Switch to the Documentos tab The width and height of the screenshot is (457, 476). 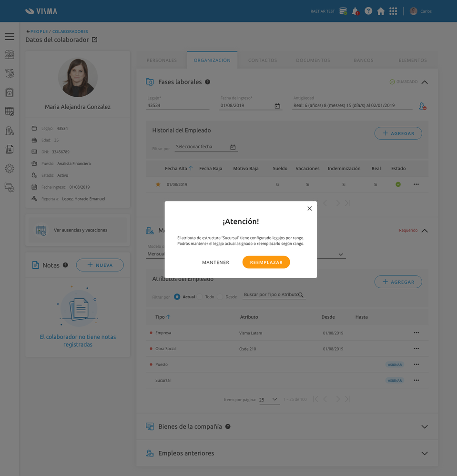(x=313, y=60)
